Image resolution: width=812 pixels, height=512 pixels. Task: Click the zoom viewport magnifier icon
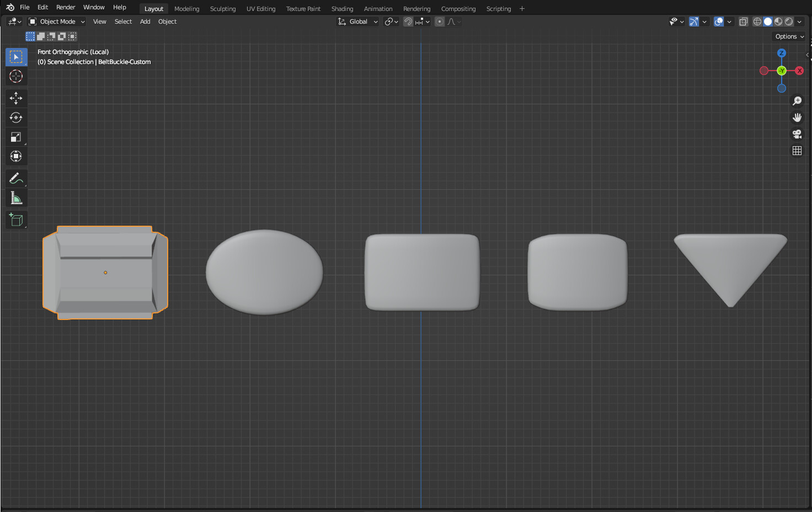pyautogui.click(x=797, y=101)
